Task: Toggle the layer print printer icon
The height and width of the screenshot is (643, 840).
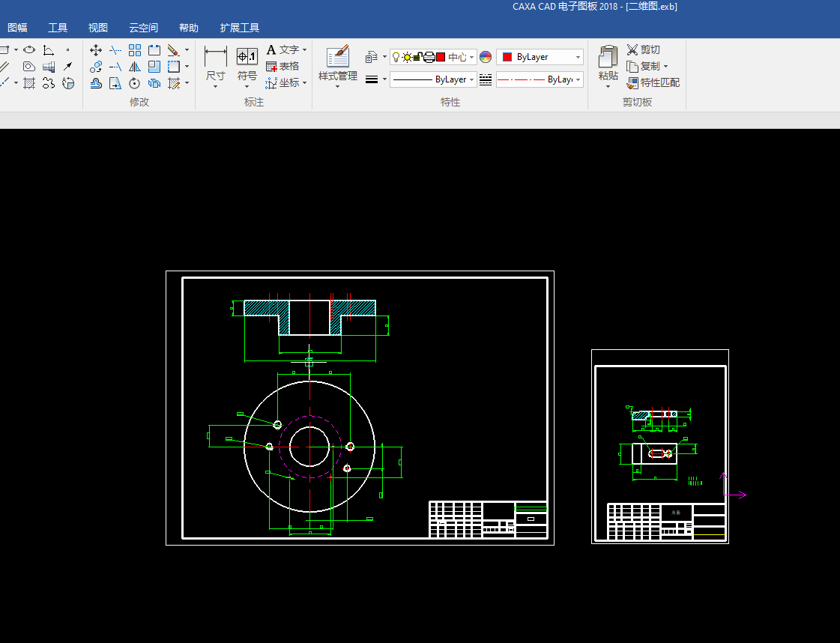Action: [429, 57]
